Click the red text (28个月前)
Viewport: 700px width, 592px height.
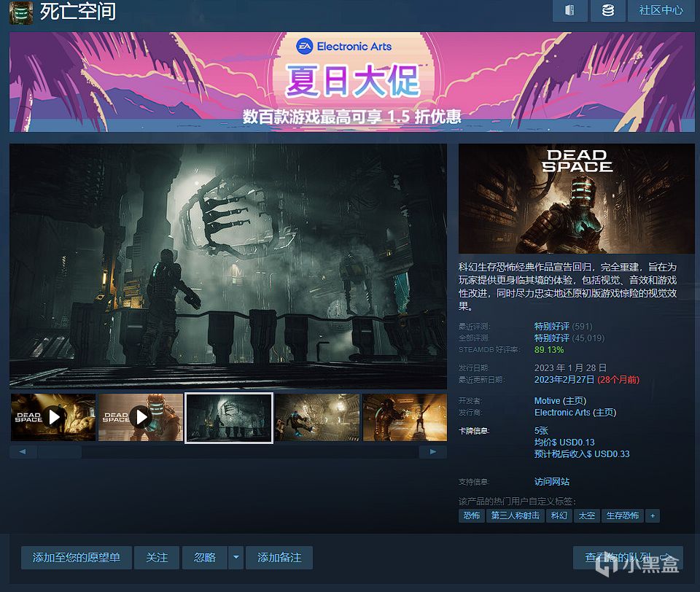point(618,380)
